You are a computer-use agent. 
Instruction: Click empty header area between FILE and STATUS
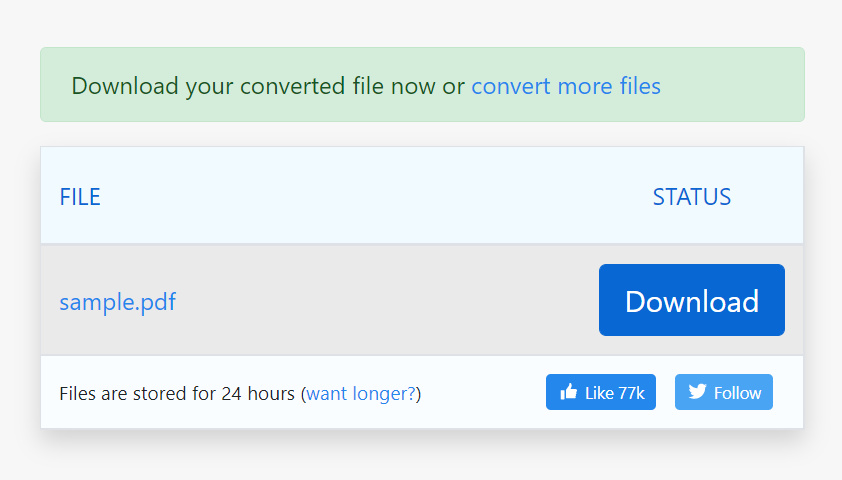click(x=376, y=197)
